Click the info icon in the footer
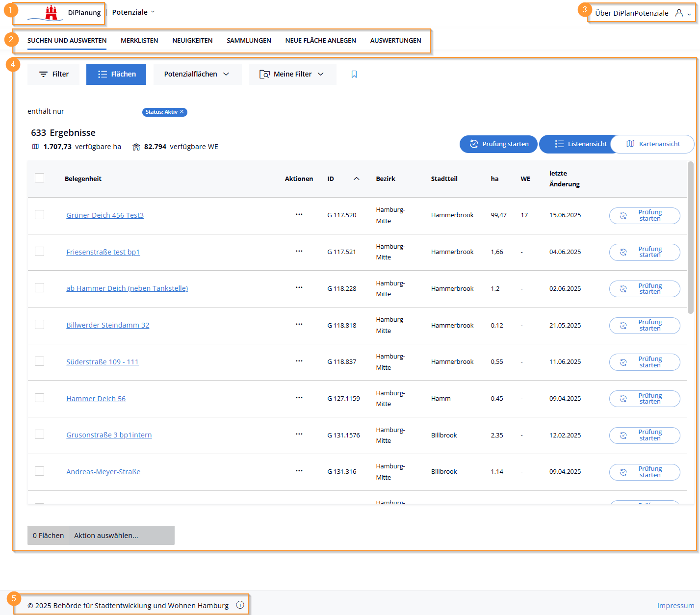Viewport: 700px width, 615px height. coord(240,605)
